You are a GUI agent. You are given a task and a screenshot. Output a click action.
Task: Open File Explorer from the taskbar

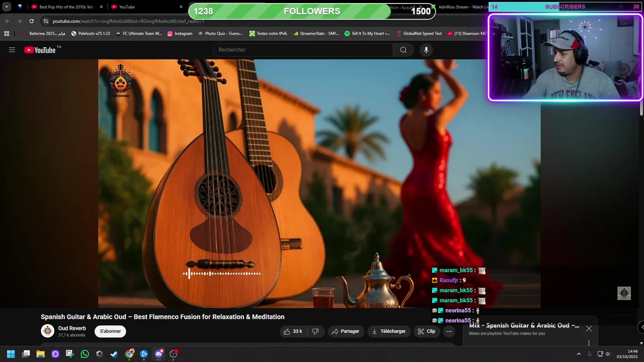(40, 354)
